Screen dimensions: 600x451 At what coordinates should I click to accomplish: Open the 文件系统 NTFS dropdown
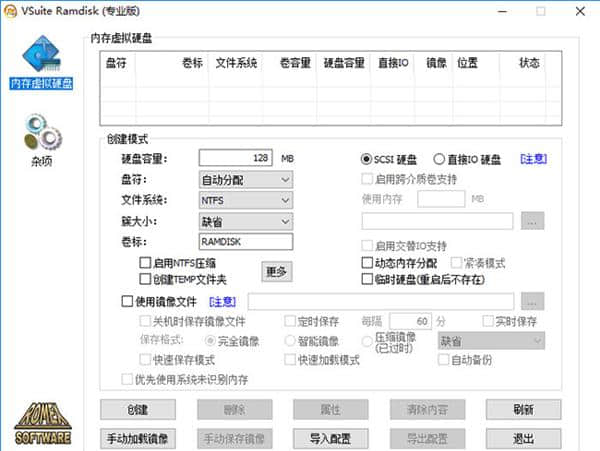click(245, 200)
